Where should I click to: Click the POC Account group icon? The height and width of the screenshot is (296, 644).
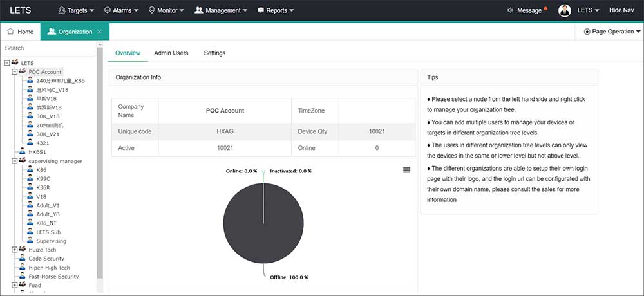click(23, 72)
